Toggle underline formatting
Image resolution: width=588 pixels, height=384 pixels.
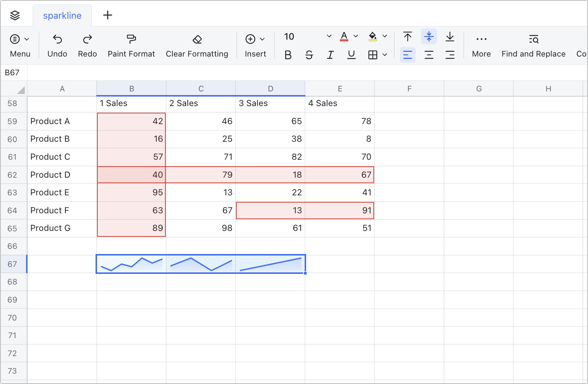click(x=351, y=54)
